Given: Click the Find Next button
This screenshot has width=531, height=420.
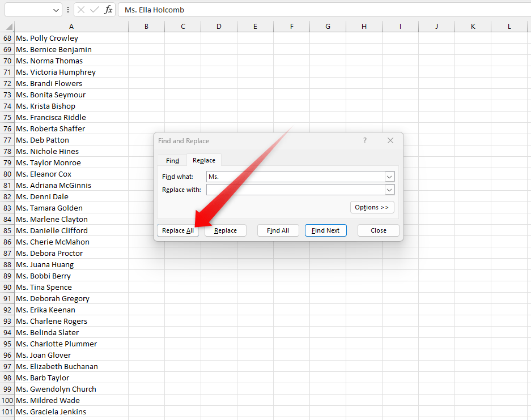Looking at the screenshot, I should click(325, 230).
